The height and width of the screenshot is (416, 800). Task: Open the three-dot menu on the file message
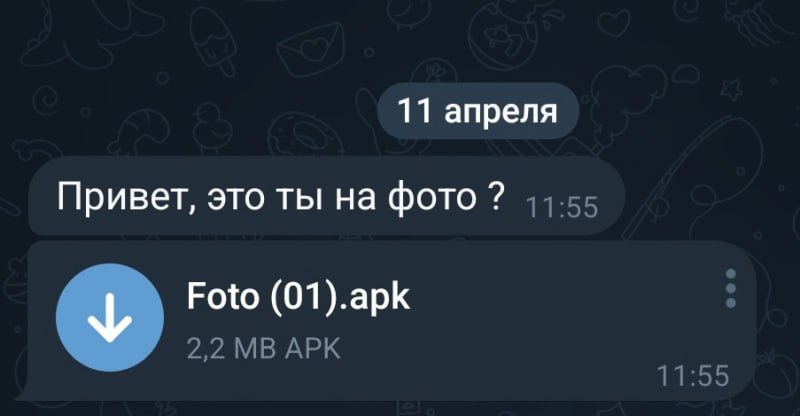coord(731,288)
